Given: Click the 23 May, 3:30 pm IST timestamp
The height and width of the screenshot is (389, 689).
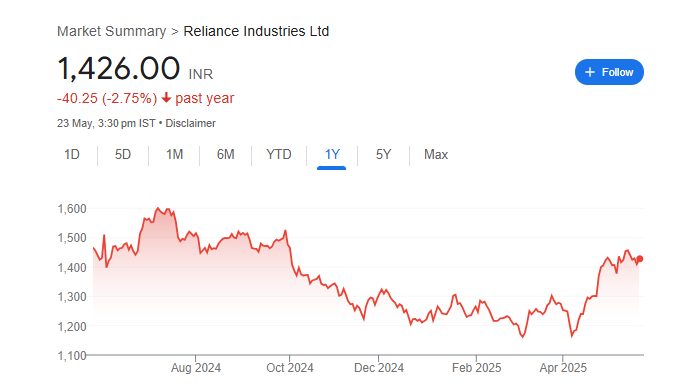Looking at the screenshot, I should point(106,123).
